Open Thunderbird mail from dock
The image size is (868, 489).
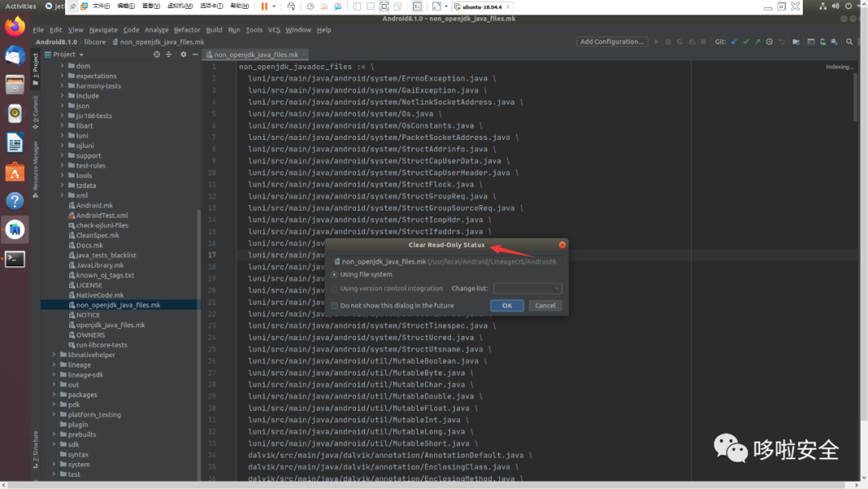pos(15,56)
